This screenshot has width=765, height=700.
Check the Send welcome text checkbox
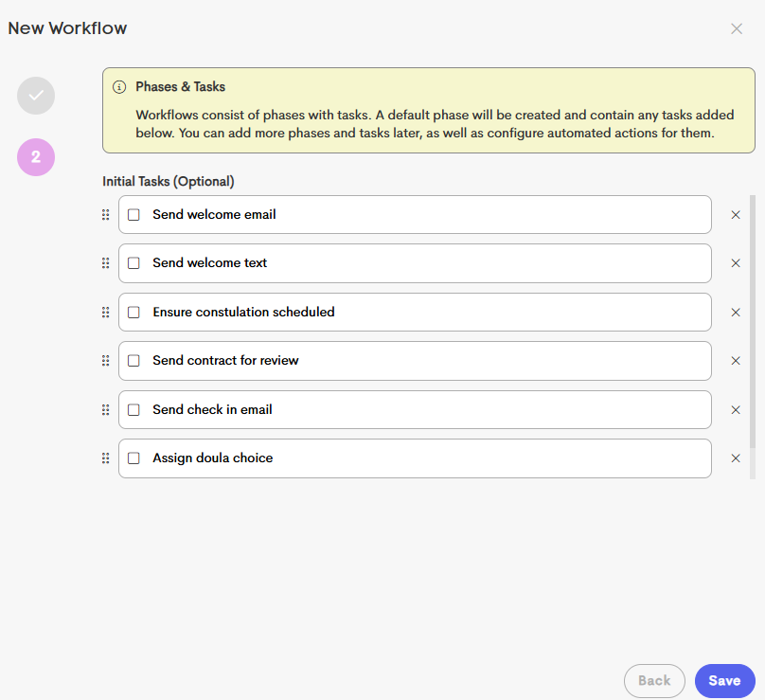[x=133, y=263]
